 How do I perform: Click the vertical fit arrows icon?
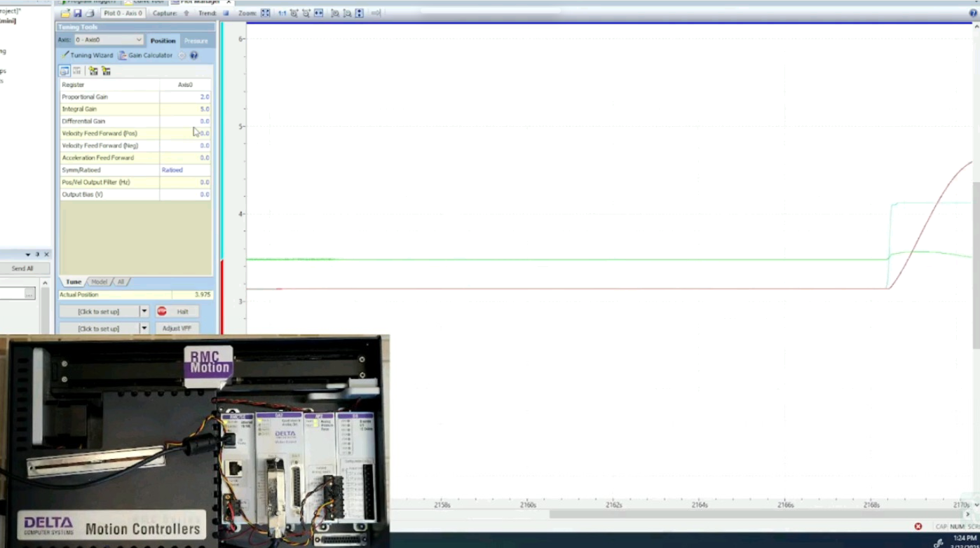pyautogui.click(x=359, y=13)
